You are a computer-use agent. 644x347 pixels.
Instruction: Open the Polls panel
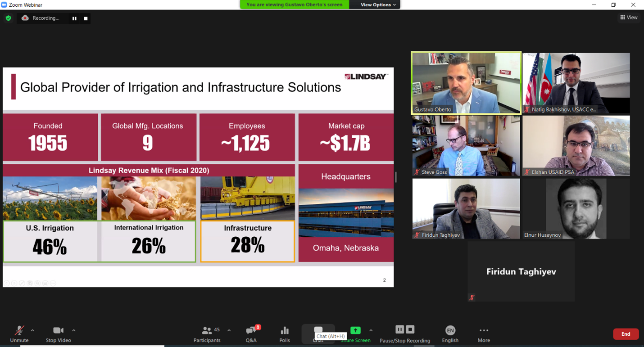tap(285, 334)
